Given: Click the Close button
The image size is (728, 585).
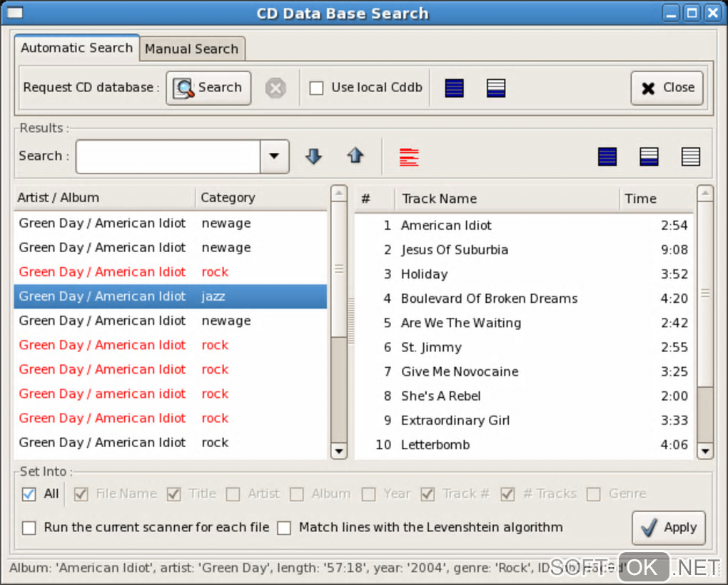Looking at the screenshot, I should click(667, 88).
